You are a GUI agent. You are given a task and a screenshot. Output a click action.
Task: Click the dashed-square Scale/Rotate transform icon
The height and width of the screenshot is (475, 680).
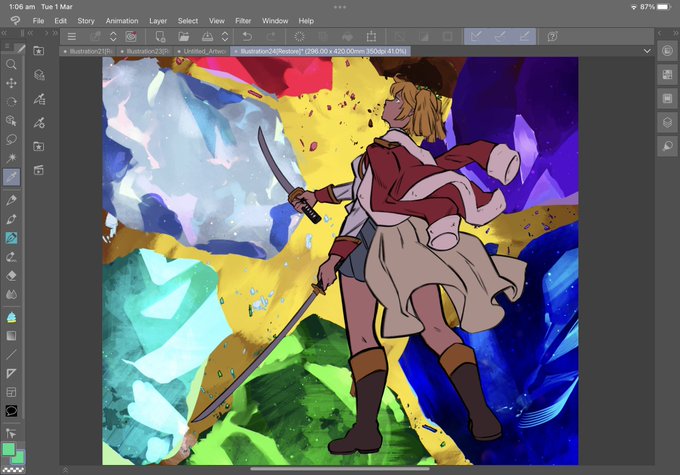pos(371,36)
